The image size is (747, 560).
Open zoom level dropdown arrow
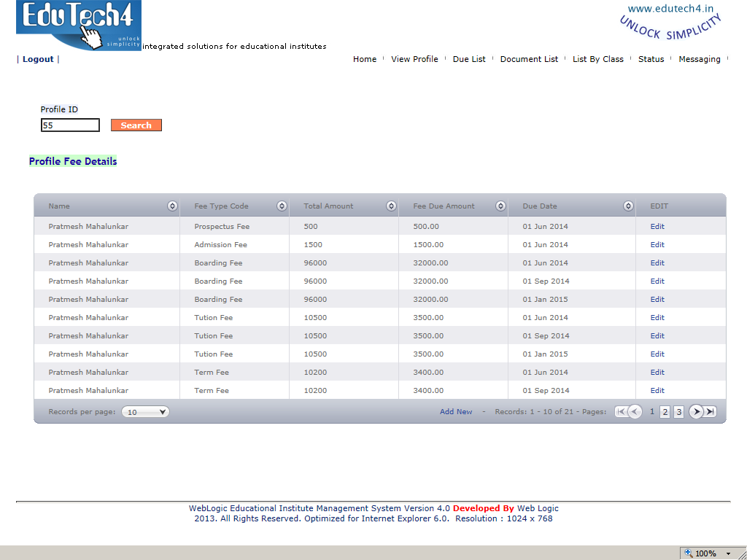click(x=729, y=553)
